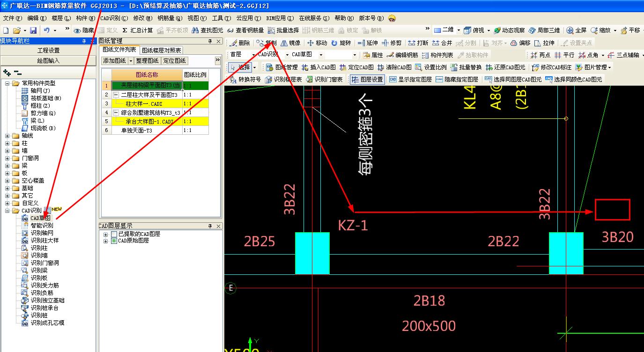Switch to 局部三维 partial 3D view

coord(544,30)
